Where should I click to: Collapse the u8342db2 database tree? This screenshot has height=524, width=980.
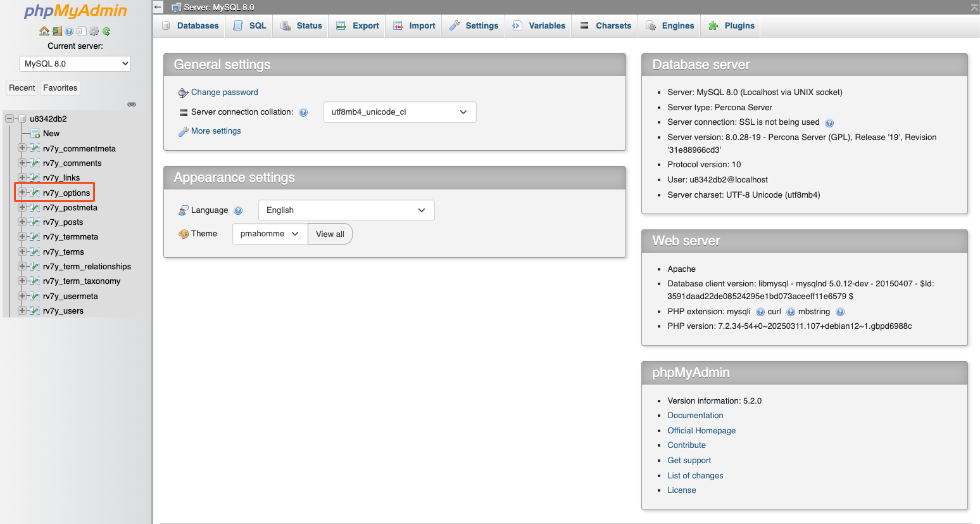pyautogui.click(x=9, y=118)
